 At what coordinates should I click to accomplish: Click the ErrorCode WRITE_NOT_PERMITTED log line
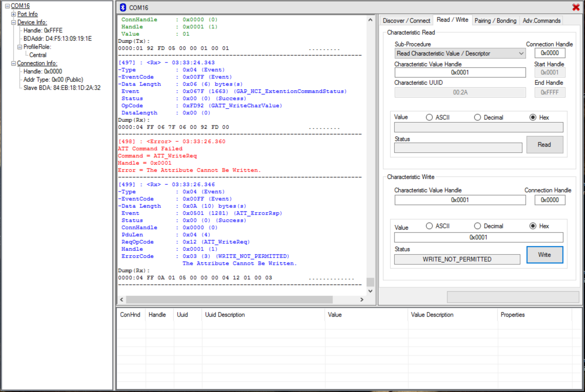tap(205, 257)
